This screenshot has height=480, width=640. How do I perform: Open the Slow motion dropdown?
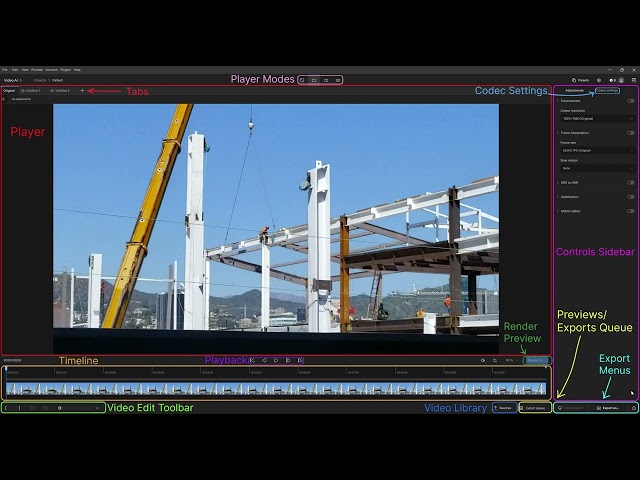click(x=597, y=168)
